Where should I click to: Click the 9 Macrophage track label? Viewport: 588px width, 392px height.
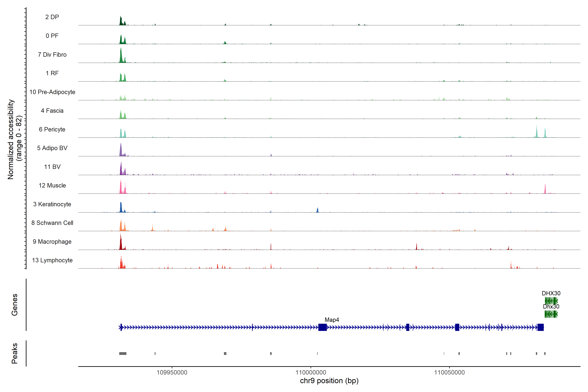[52, 242]
